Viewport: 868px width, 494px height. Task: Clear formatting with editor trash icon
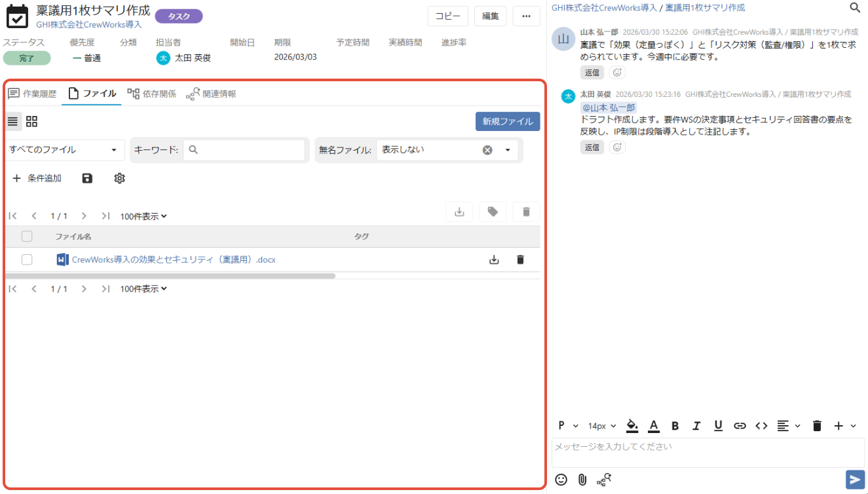pyautogui.click(x=817, y=426)
